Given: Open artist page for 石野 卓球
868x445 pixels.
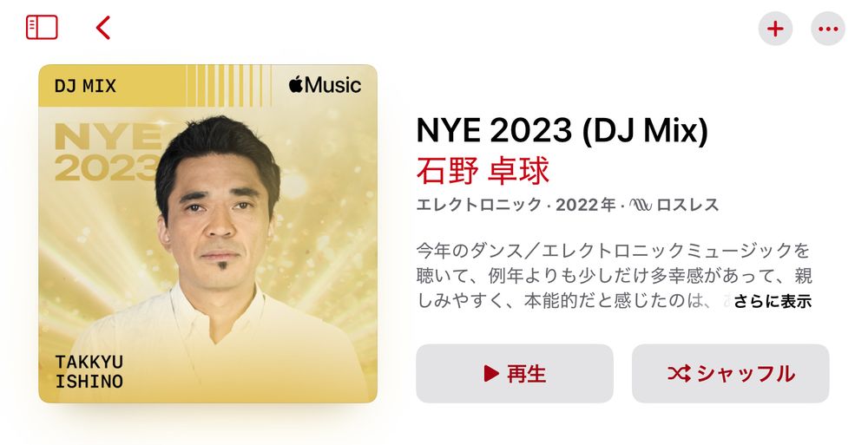Looking at the screenshot, I should click(x=482, y=171).
